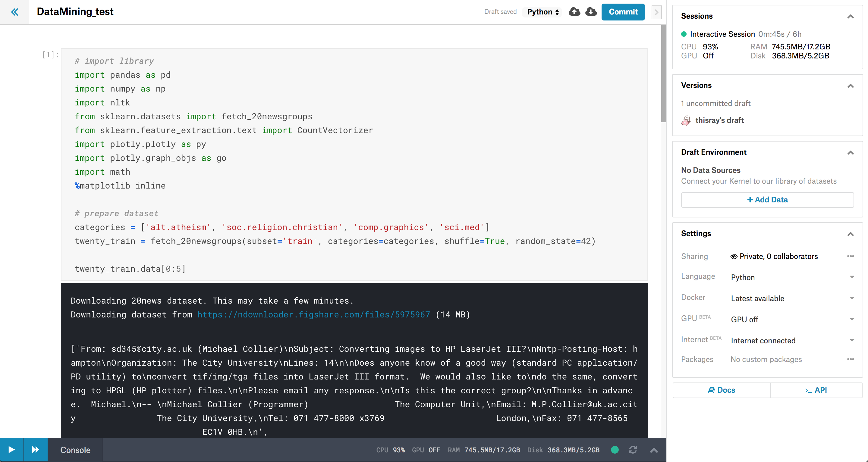Click the refresh session icon in bottom bar
Viewport: 868px width, 462px height.
(x=633, y=450)
